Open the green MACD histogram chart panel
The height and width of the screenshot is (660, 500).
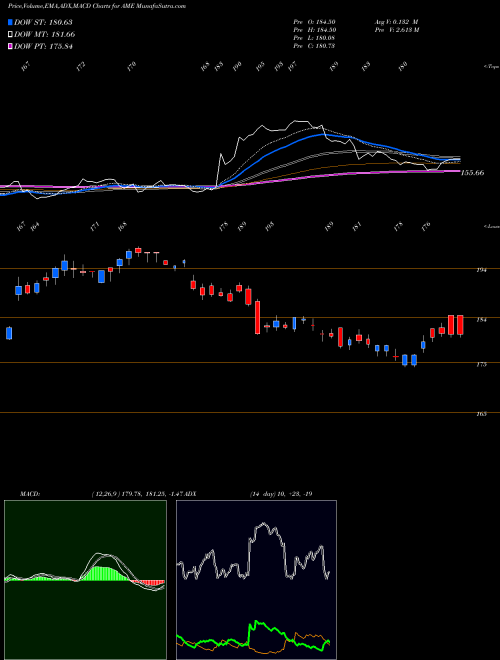(85, 580)
